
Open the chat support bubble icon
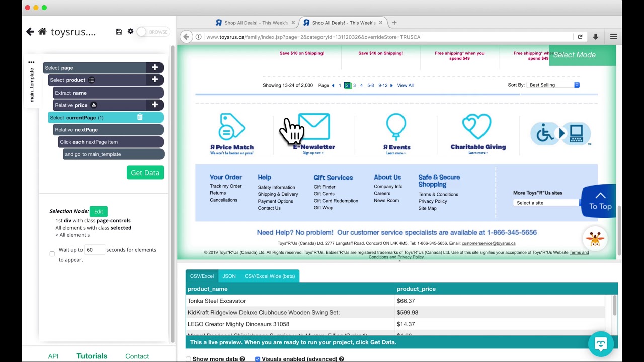[601, 344]
